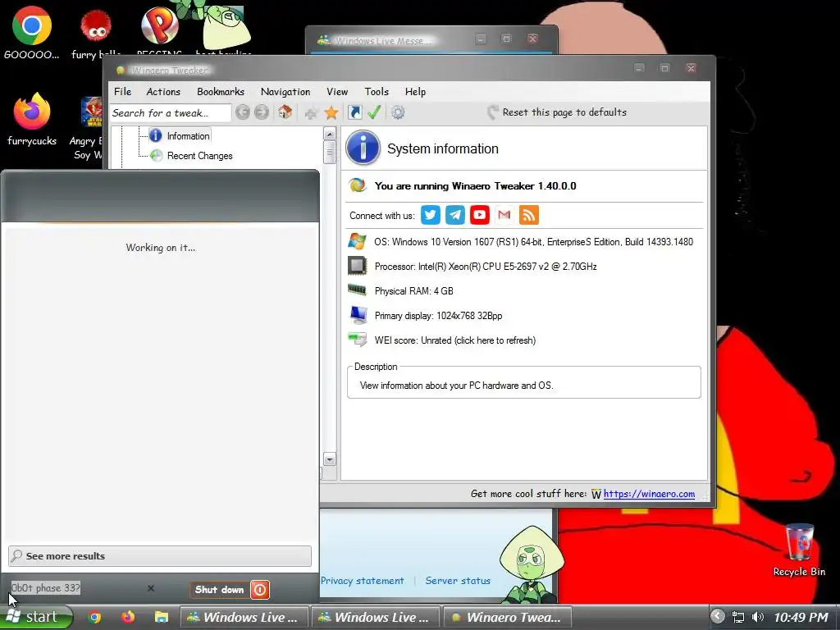Click the green checkmark apply icon
The image size is (840, 630).
pyautogui.click(x=374, y=112)
